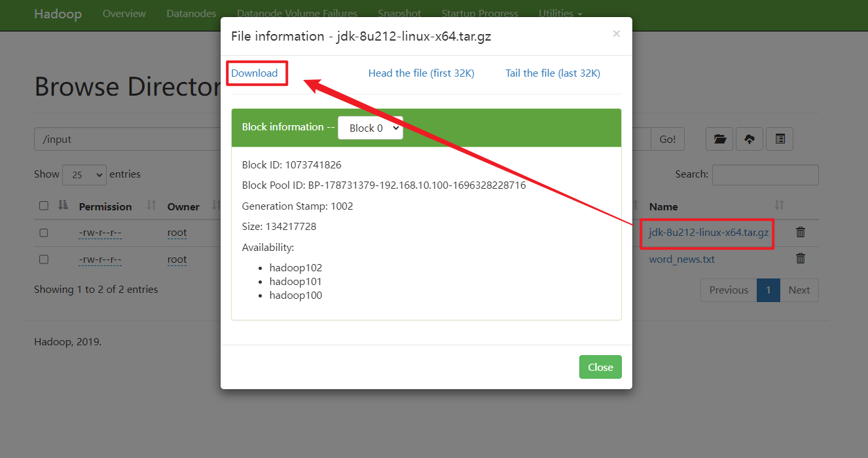
Task: Open the Block 0 dropdown
Action: click(371, 128)
